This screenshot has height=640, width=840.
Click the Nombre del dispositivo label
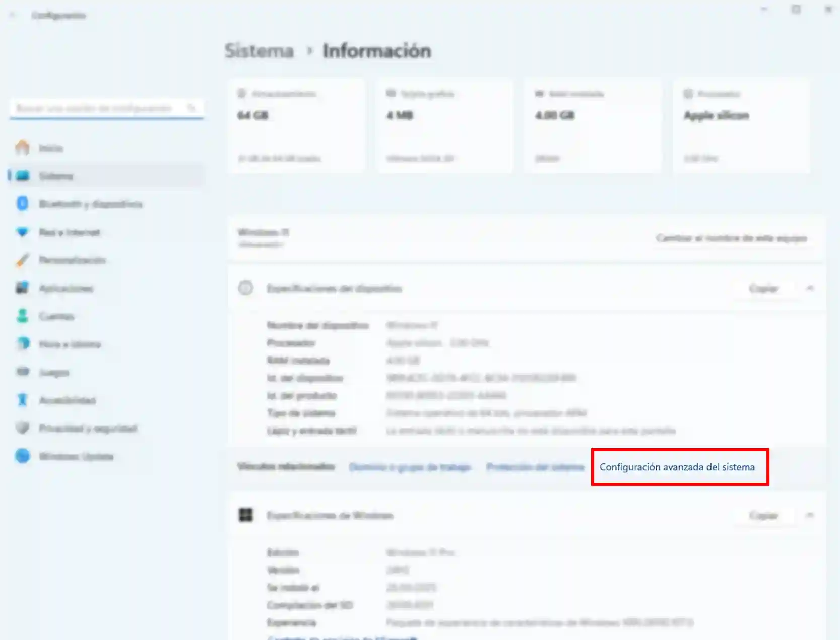pos(317,325)
